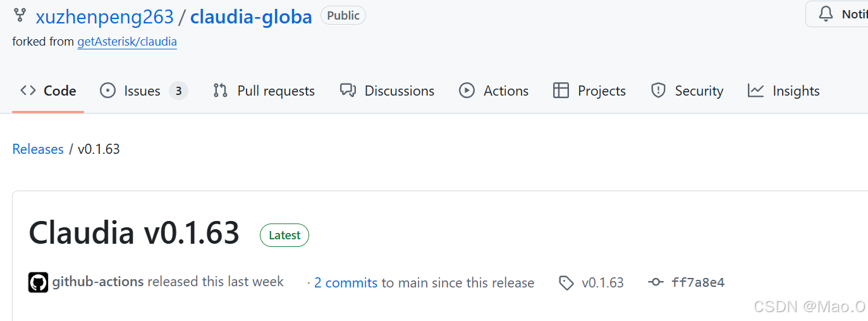
Task: Click the Insights graph icon
Action: tap(755, 91)
